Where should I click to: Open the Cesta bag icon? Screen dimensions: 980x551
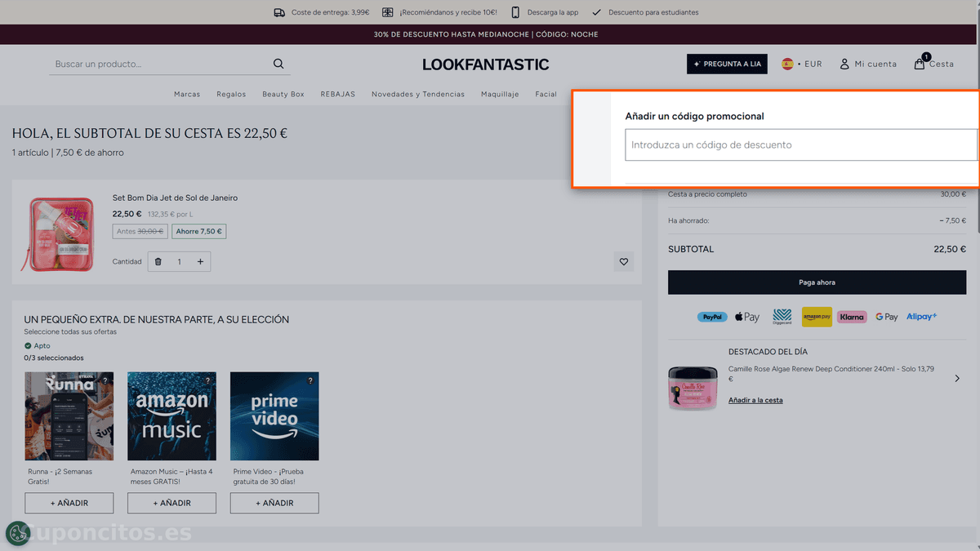pyautogui.click(x=920, y=64)
